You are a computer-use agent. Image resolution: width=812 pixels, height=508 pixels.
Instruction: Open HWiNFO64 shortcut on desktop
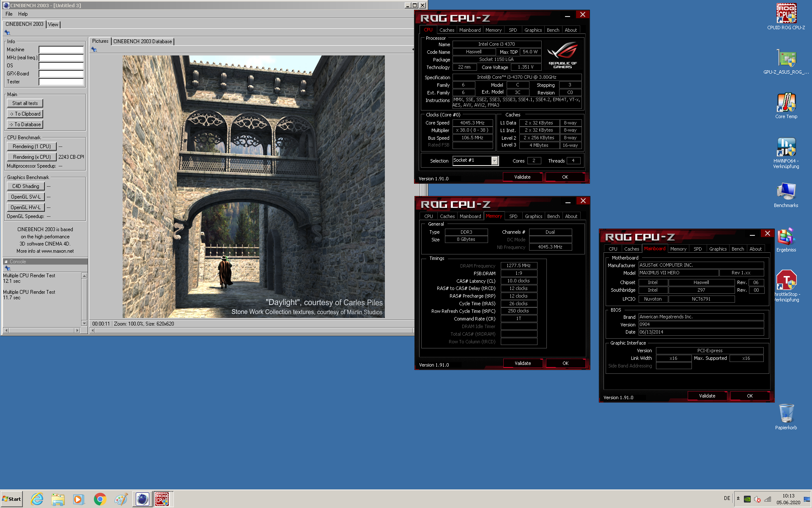pos(786,152)
